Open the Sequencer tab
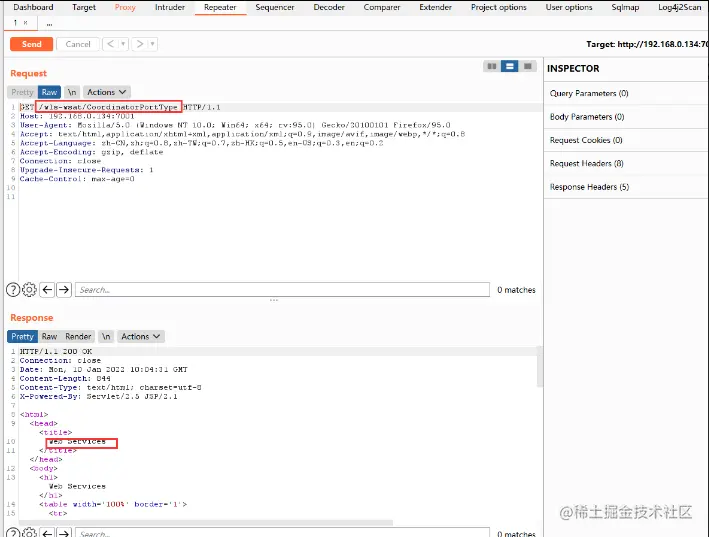Viewport: 709px width, 537px height. click(x=274, y=7)
